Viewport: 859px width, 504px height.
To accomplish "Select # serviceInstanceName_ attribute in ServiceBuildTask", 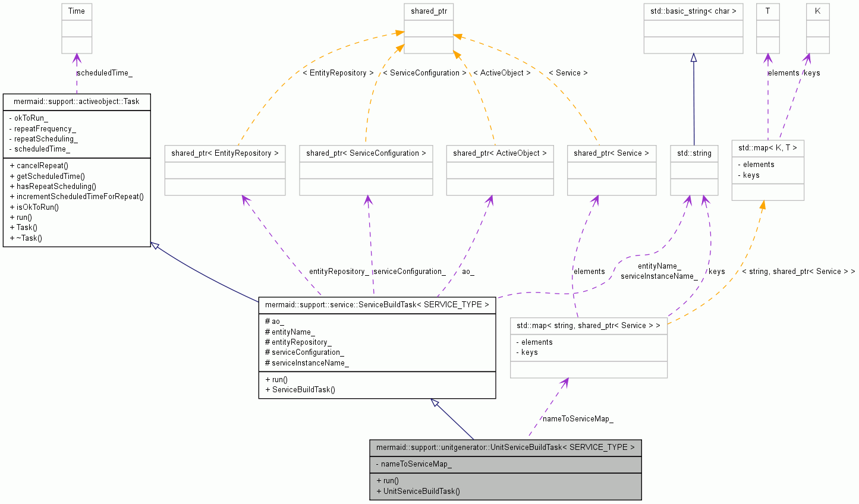I will point(307,363).
